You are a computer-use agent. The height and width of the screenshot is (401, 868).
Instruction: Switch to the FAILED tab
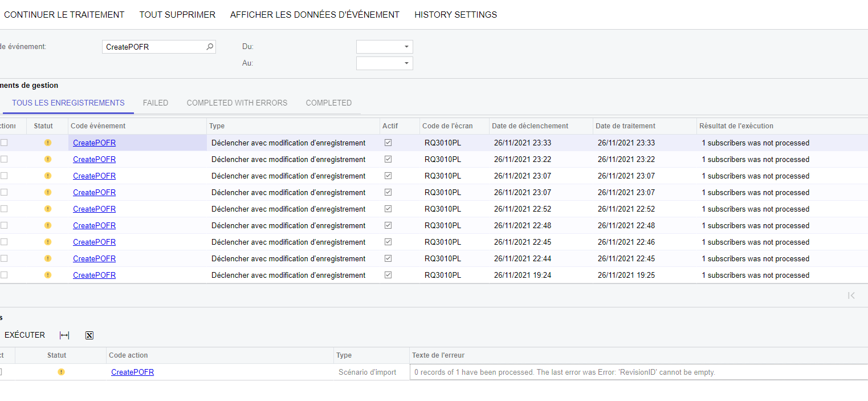156,103
